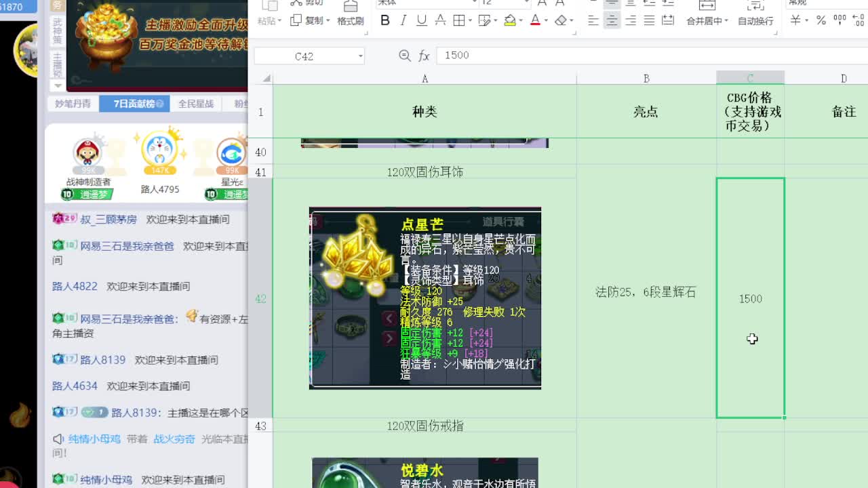Viewport: 868px width, 488px height.
Task: Click username 叔_三顾茅房 in chat
Action: pyautogui.click(x=107, y=219)
